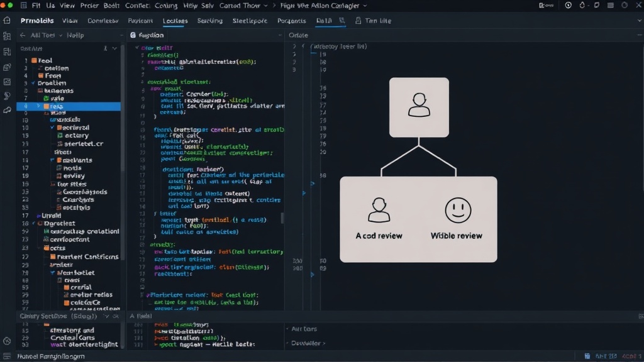
Task: Click the list icon in the status bar
Action: (7, 356)
